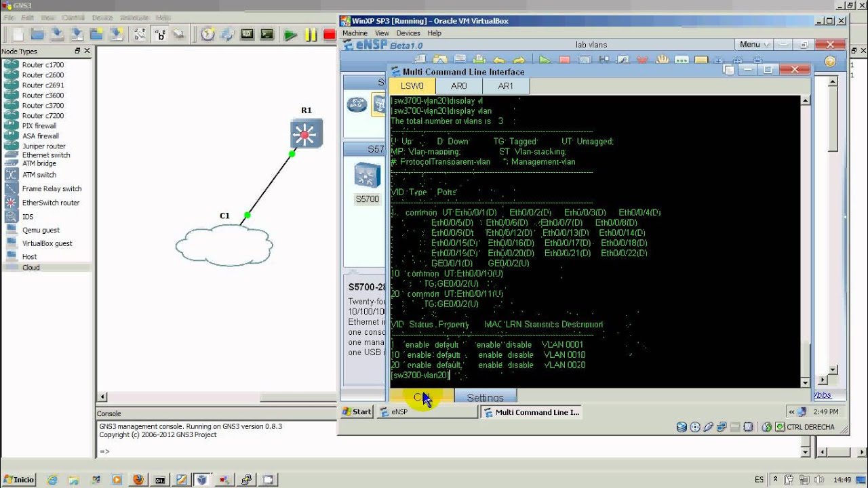Screen dimensions: 868x488
Task: Select Ethernet switch node type
Action: pos(45,155)
